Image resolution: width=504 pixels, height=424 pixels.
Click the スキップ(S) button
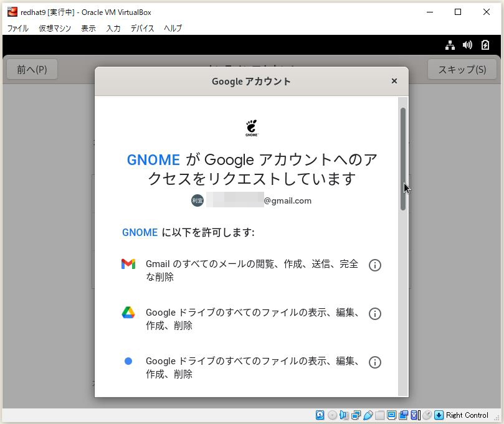462,69
